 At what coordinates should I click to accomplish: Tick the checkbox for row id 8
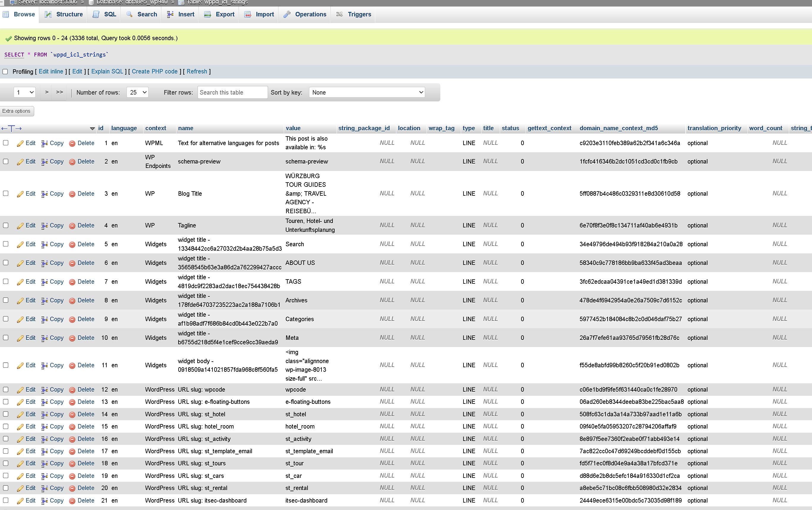click(x=6, y=300)
